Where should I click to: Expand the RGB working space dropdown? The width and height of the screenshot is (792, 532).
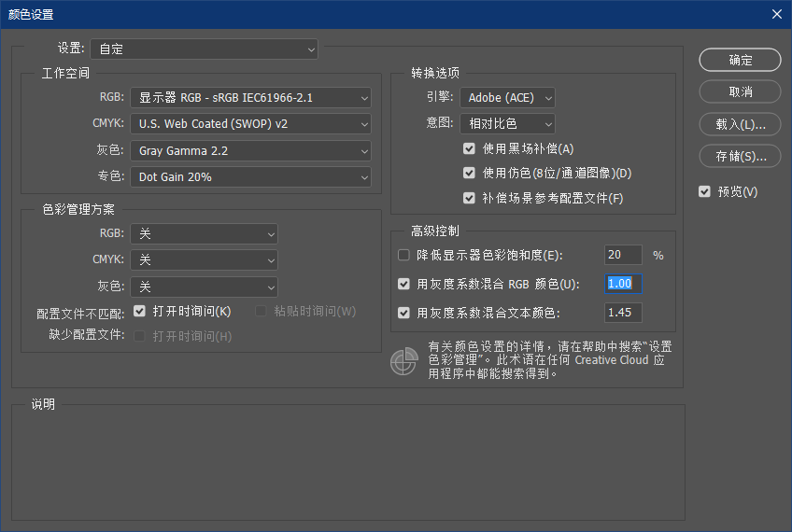(250, 97)
